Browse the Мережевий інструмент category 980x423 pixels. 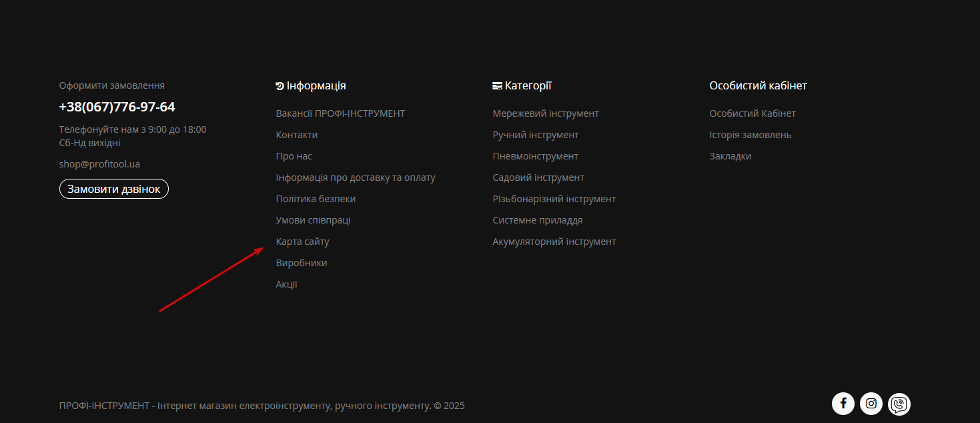(x=546, y=113)
